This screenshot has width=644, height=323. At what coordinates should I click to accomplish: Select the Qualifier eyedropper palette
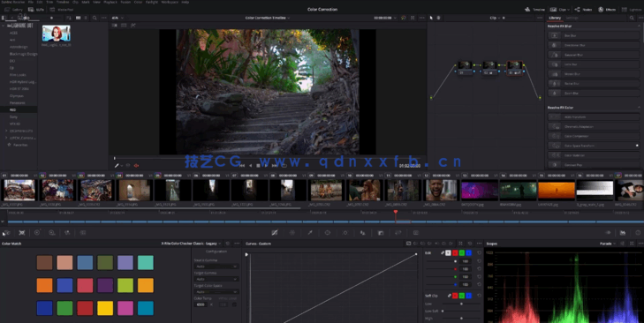point(310,233)
